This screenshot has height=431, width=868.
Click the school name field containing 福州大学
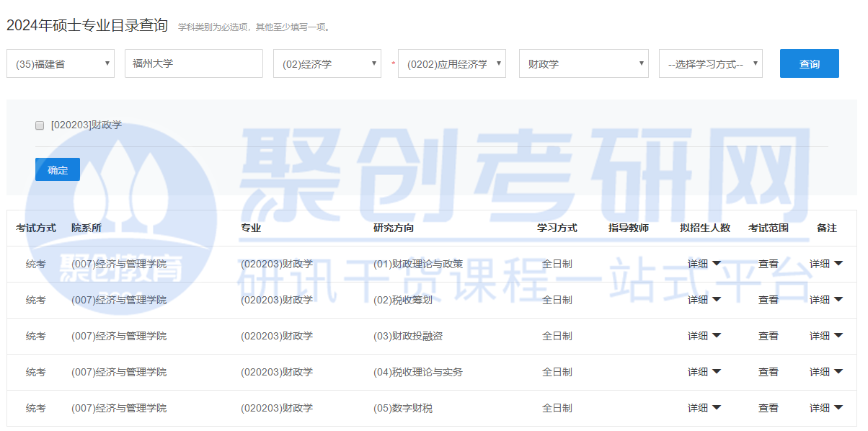pyautogui.click(x=194, y=63)
